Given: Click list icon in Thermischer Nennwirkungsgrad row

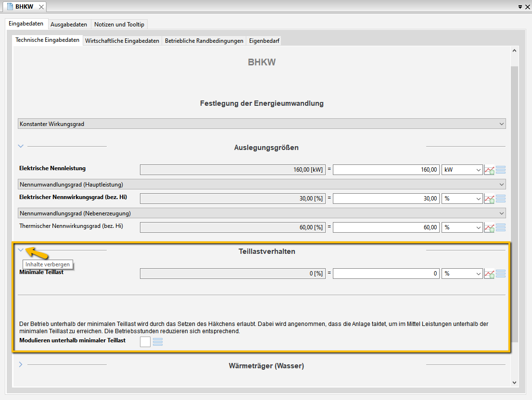Looking at the screenshot, I should click(x=501, y=227).
